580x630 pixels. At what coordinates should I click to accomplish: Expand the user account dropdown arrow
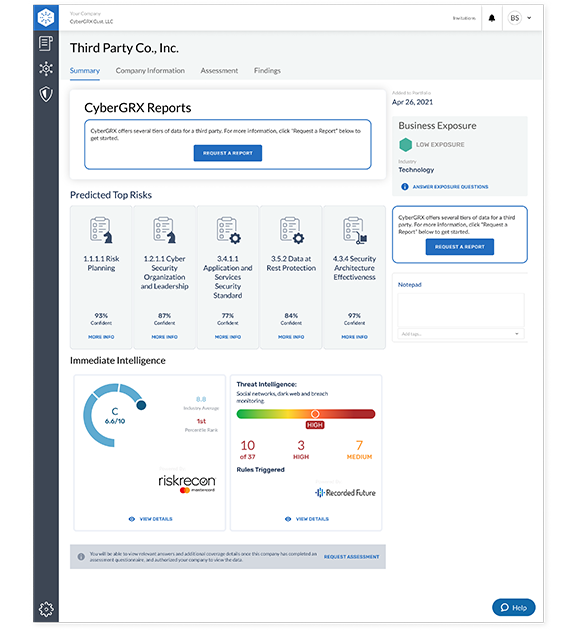point(529,18)
